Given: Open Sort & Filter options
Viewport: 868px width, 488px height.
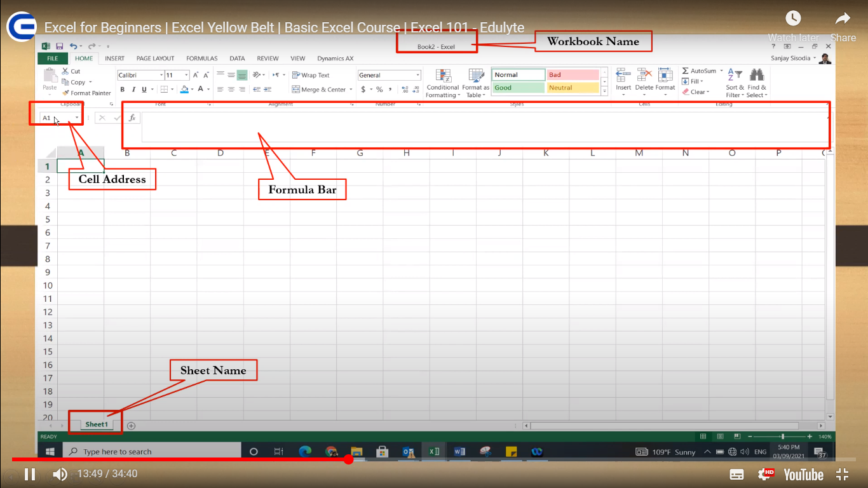Looking at the screenshot, I should [x=735, y=83].
